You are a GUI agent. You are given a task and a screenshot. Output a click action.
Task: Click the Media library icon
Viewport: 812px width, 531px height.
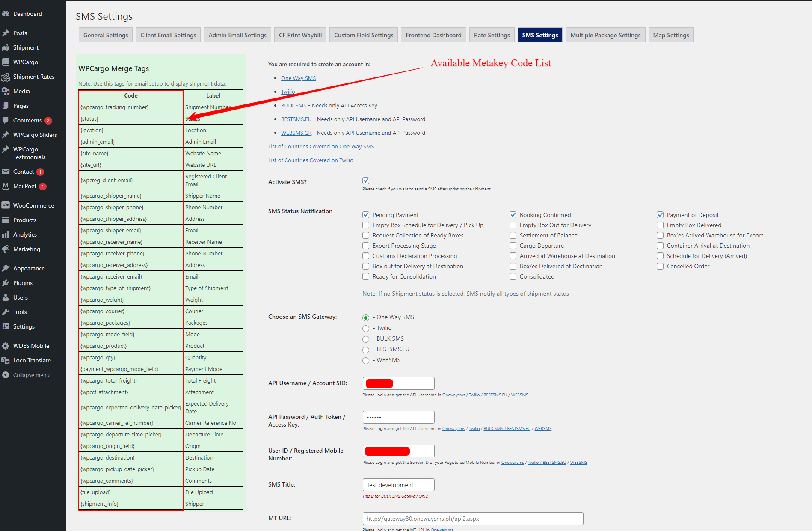tap(6, 91)
